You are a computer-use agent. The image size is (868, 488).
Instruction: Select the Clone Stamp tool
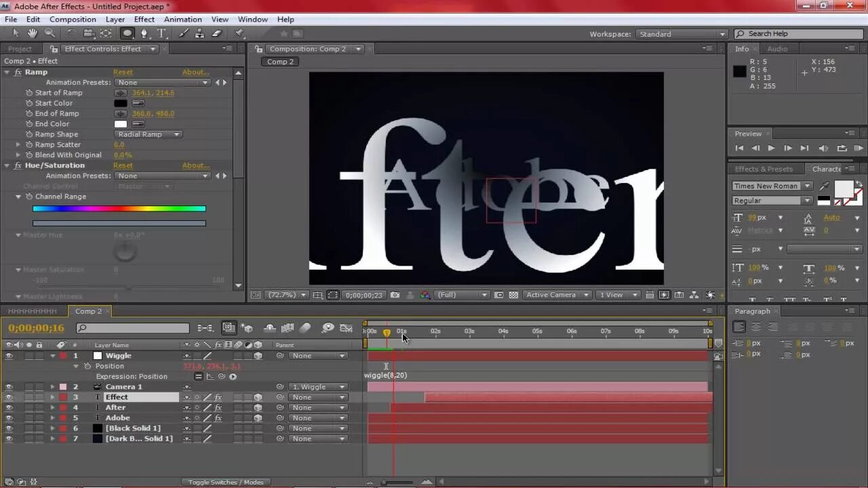[x=201, y=33]
